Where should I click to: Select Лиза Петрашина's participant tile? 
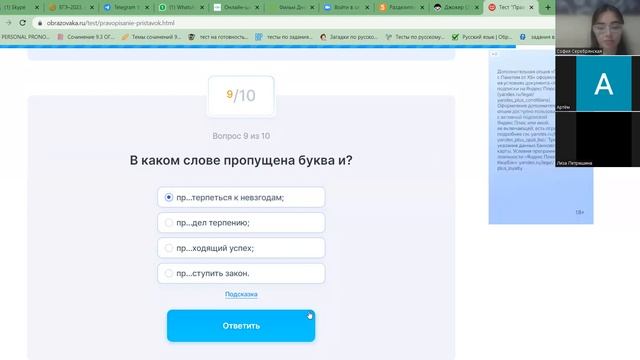[x=598, y=139]
